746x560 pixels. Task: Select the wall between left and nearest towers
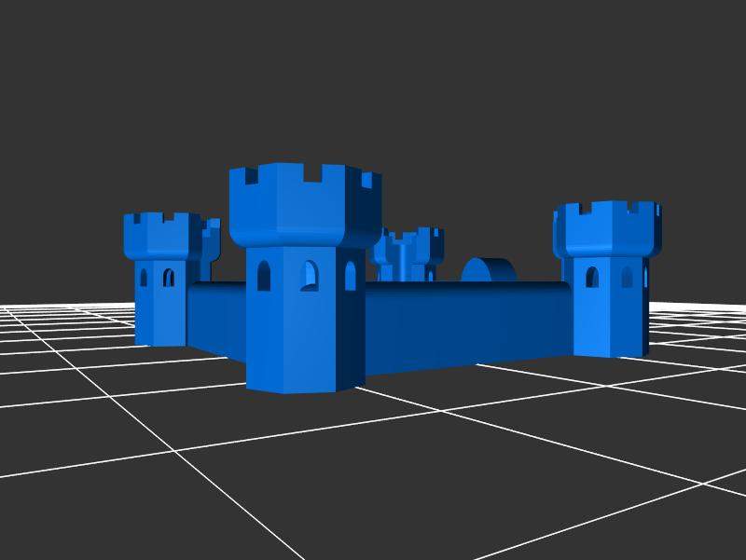(x=216, y=315)
